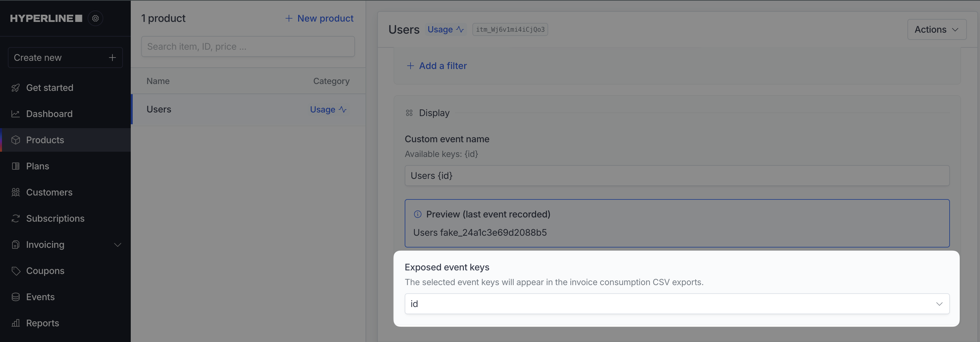Click the Reports bar chart icon
Screen dimensions: 980x342
16,323
